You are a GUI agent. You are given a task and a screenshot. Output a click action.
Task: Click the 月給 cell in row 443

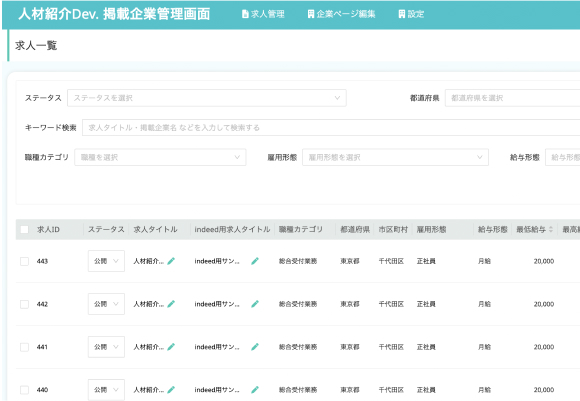tap(484, 261)
